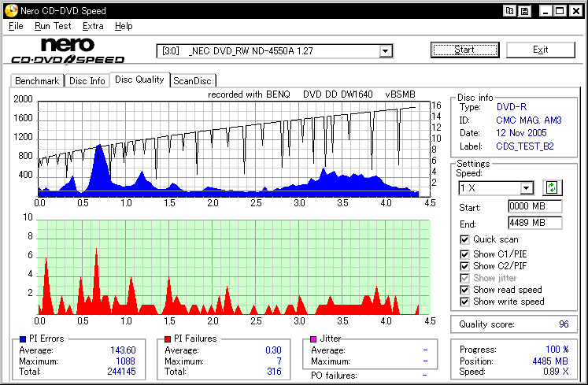588x385 pixels.
Task: Click the disc date 12 Nov 2005
Action: 521,133
